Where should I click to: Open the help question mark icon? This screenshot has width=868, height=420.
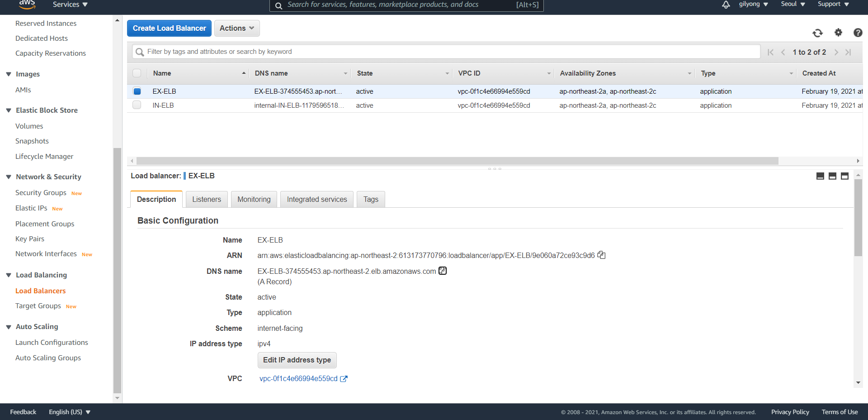click(858, 33)
